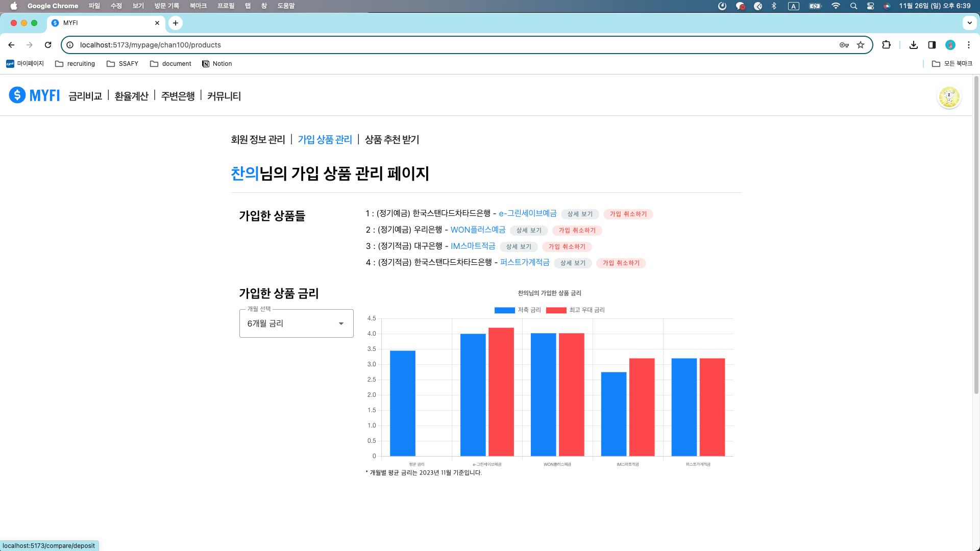Screen dimensions: 980x551
Task: Toggle the 저축 금리 legend series
Action: 518,310
